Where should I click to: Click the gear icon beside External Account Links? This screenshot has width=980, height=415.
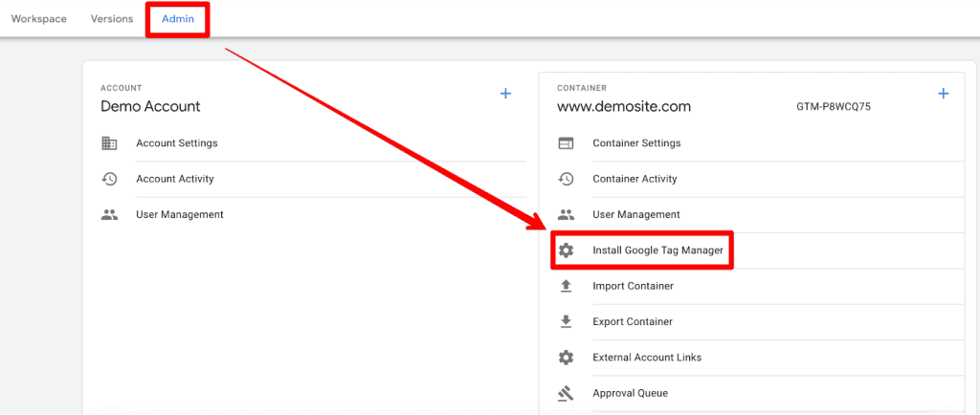click(566, 358)
